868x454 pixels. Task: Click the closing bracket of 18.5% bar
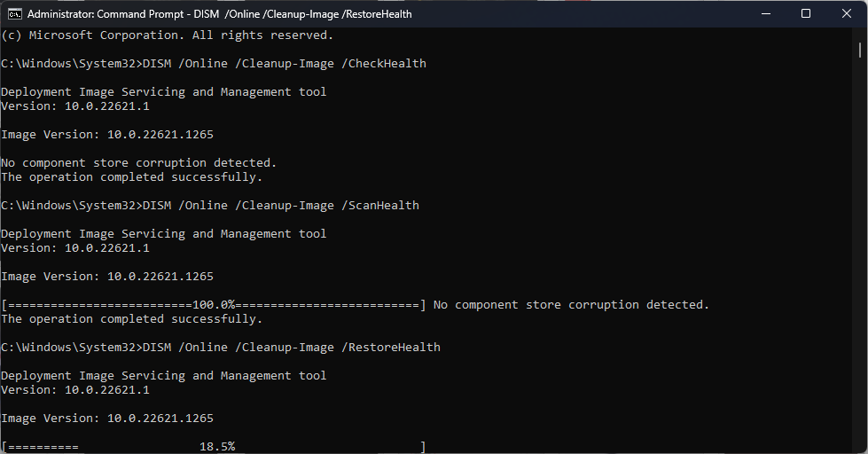coord(423,447)
